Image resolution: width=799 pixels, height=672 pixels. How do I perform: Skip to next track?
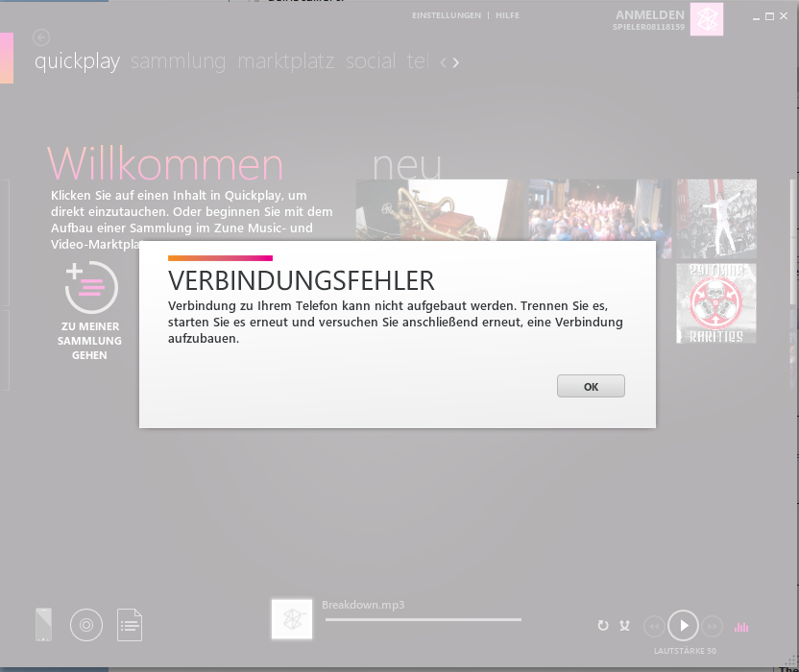pyautogui.click(x=713, y=626)
